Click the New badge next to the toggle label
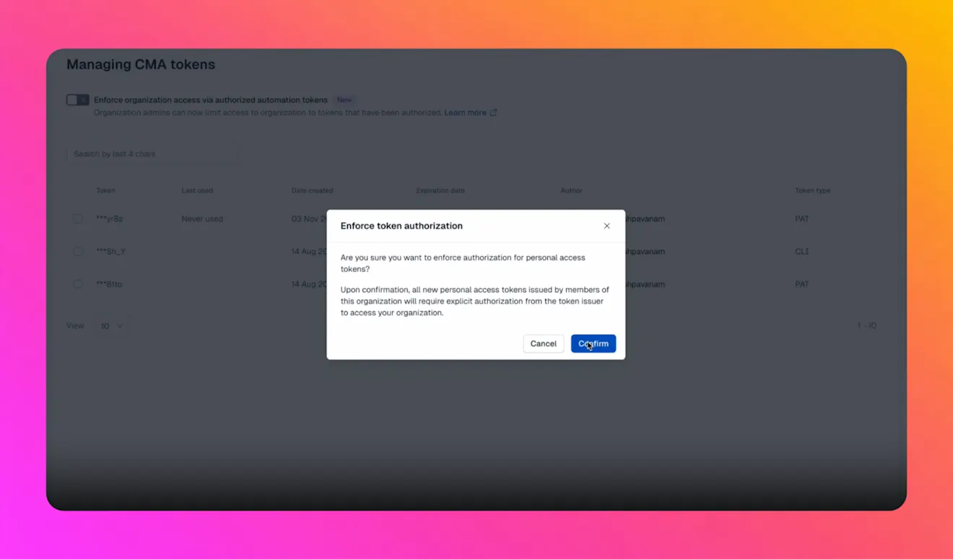Viewport: 953px width, 560px height. pyautogui.click(x=344, y=100)
